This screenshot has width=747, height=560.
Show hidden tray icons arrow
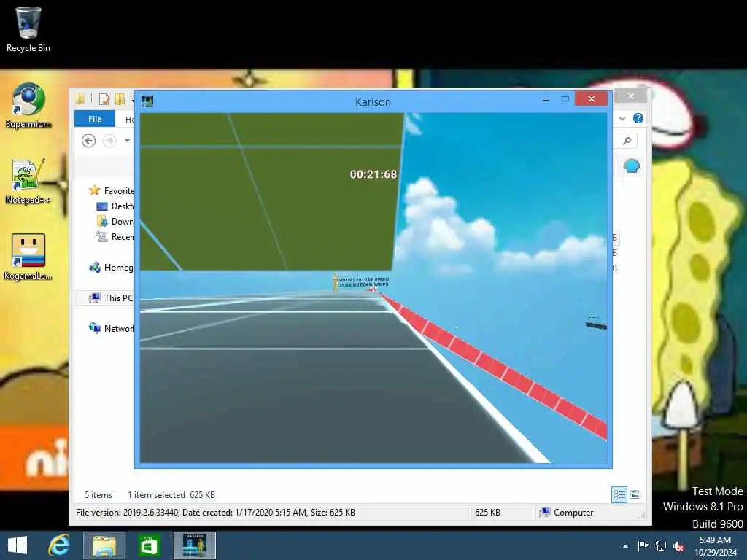625,546
